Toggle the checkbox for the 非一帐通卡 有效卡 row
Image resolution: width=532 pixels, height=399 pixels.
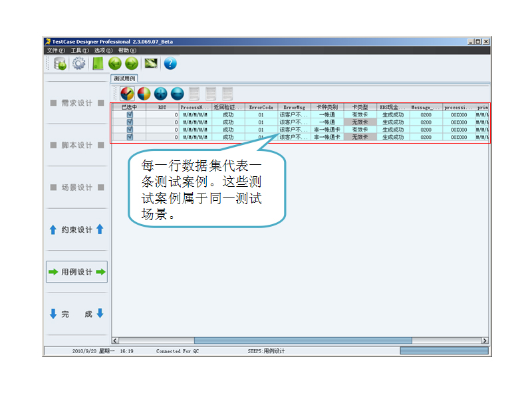click(x=130, y=130)
